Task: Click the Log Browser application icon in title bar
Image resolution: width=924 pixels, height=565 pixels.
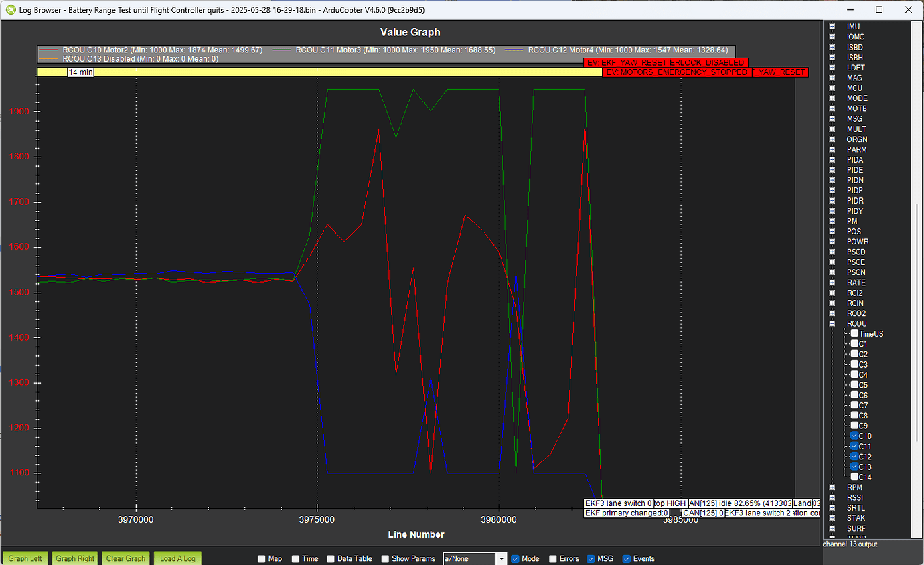Action: (9, 9)
